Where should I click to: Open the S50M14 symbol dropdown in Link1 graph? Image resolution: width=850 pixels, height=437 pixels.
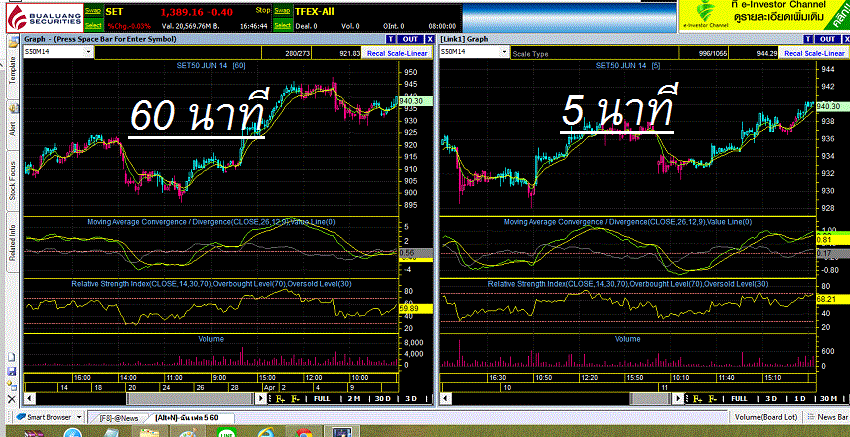pyautogui.click(x=505, y=52)
